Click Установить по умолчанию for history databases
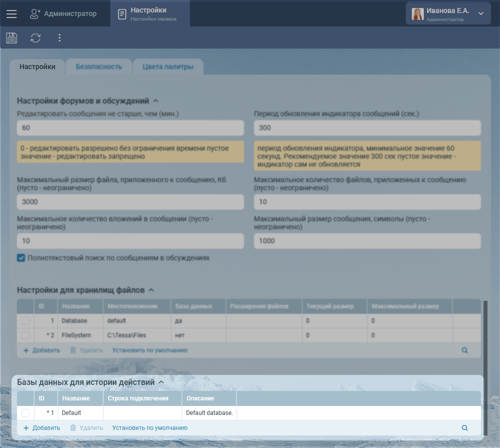This screenshot has width=500, height=448. point(150,428)
